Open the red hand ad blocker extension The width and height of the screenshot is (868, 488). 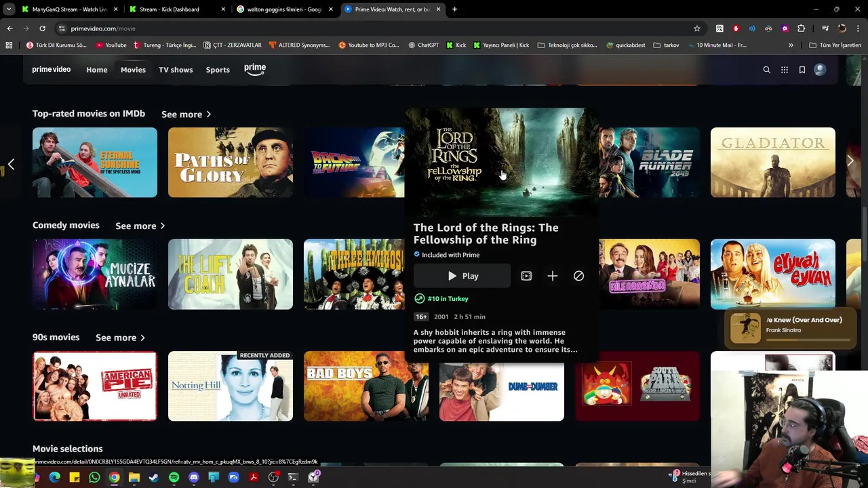tap(736, 28)
